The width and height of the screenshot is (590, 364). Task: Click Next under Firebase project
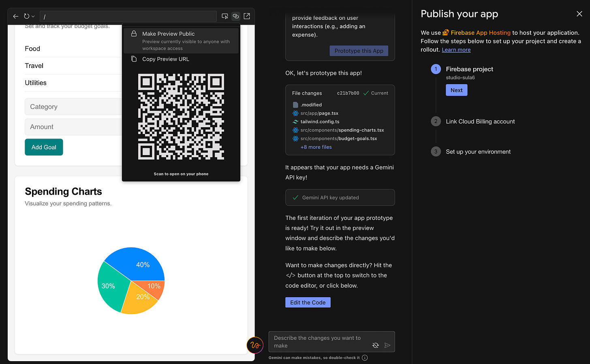[457, 90]
